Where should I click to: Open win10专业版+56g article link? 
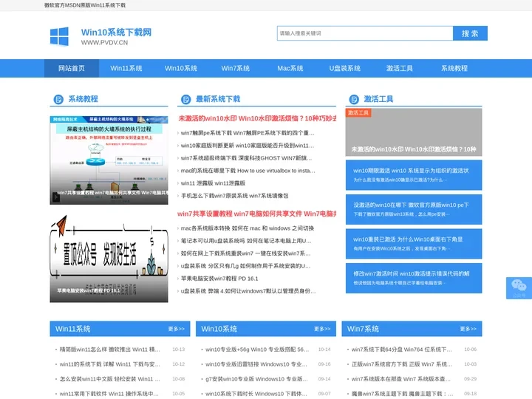coord(257,349)
